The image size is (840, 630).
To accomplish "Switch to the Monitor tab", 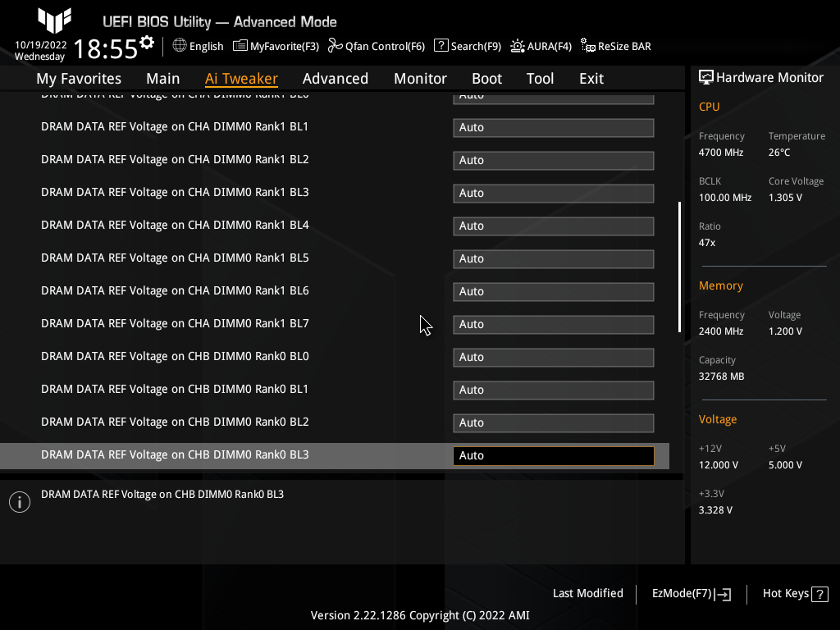I will [420, 78].
